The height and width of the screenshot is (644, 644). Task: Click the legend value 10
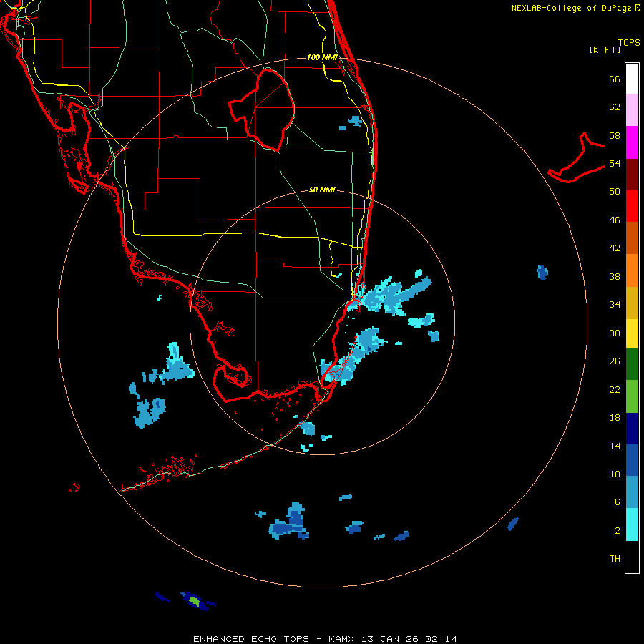(615, 474)
